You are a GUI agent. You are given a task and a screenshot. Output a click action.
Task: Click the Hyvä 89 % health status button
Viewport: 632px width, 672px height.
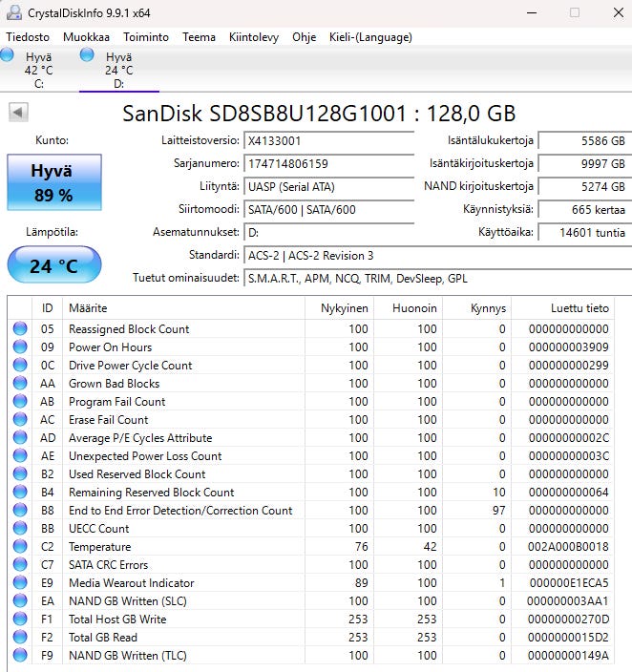(54, 182)
